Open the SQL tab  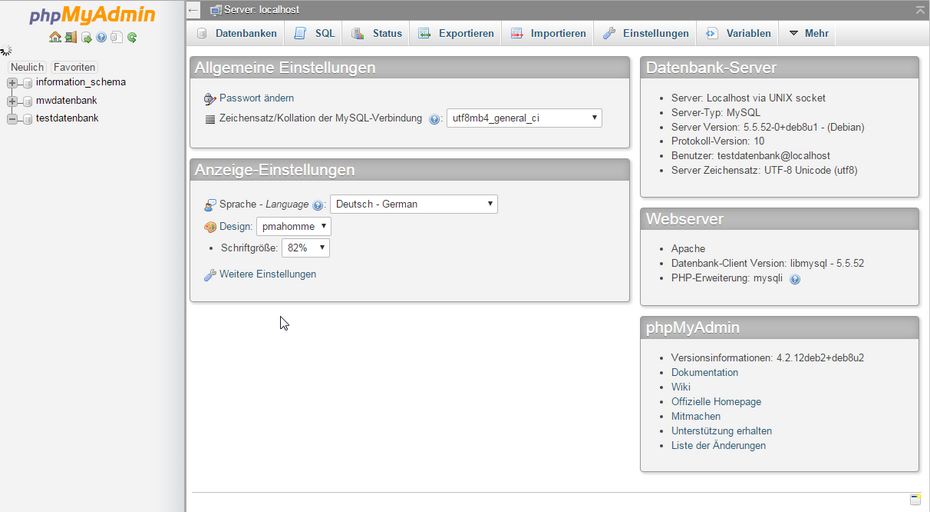315,33
